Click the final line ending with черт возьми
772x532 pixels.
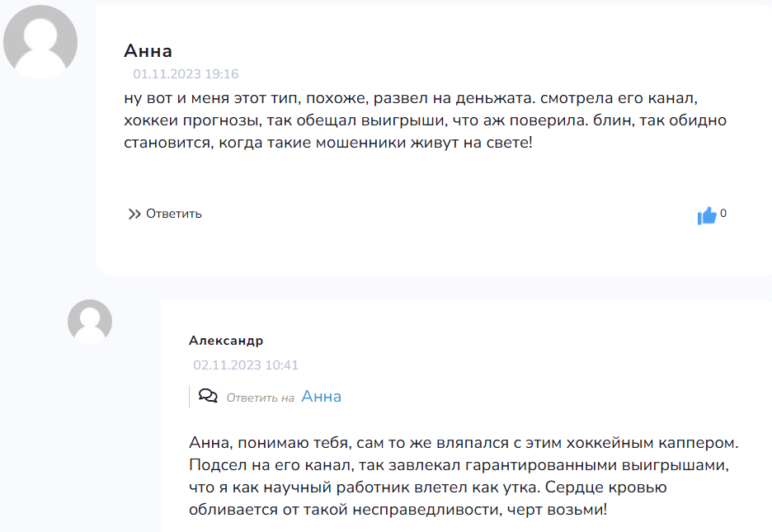[398, 510]
